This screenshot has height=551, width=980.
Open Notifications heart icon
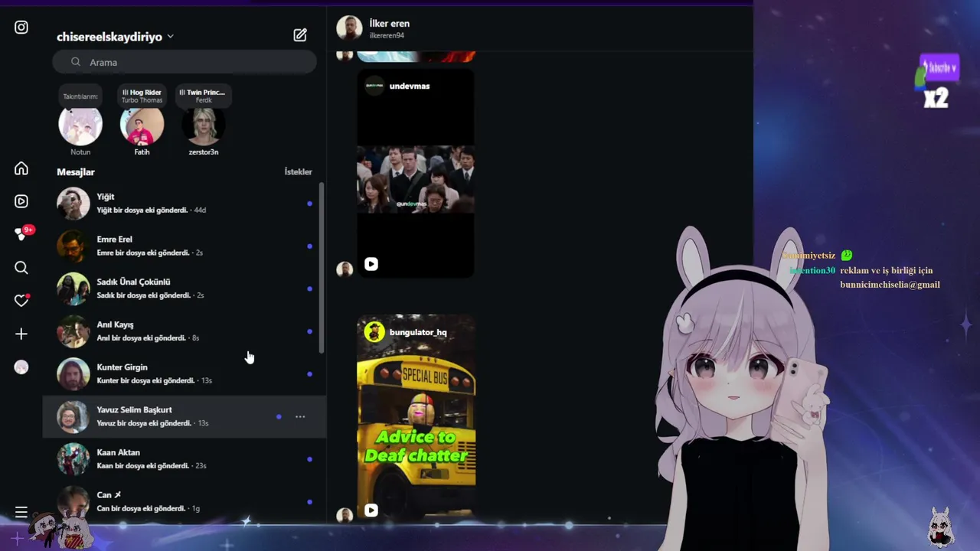coord(21,301)
